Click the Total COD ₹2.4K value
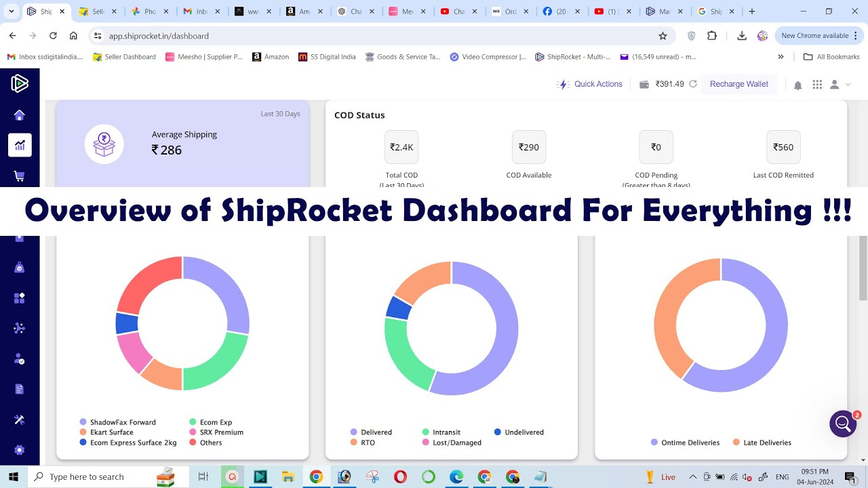Screen dimensions: 868x488 point(401,147)
